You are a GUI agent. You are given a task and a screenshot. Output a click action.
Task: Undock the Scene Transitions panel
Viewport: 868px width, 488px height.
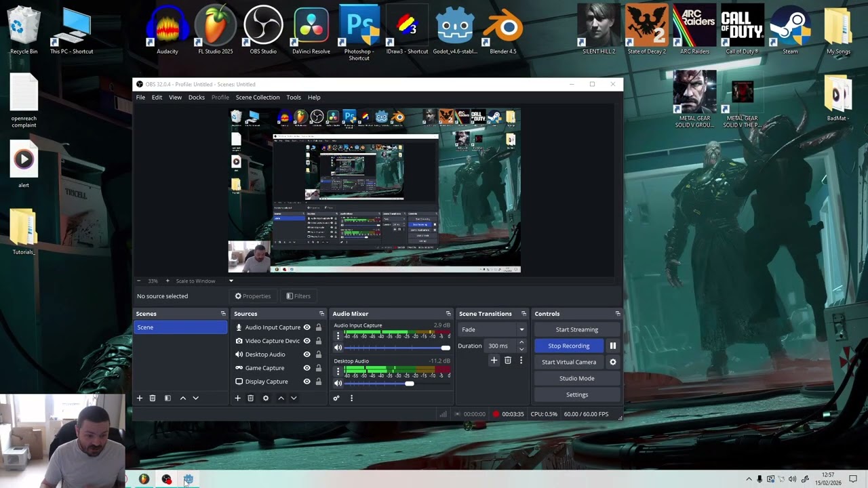524,314
